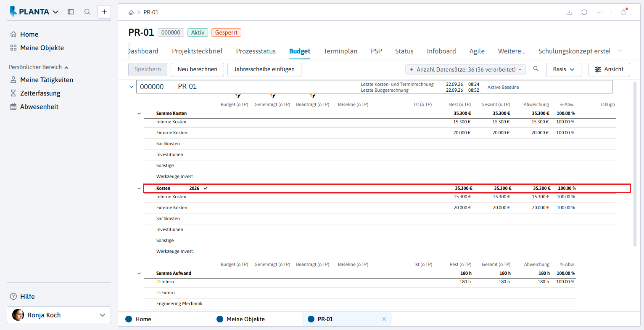Switch to the Prozessstatus tab
This screenshot has height=330, width=644.
[x=256, y=51]
